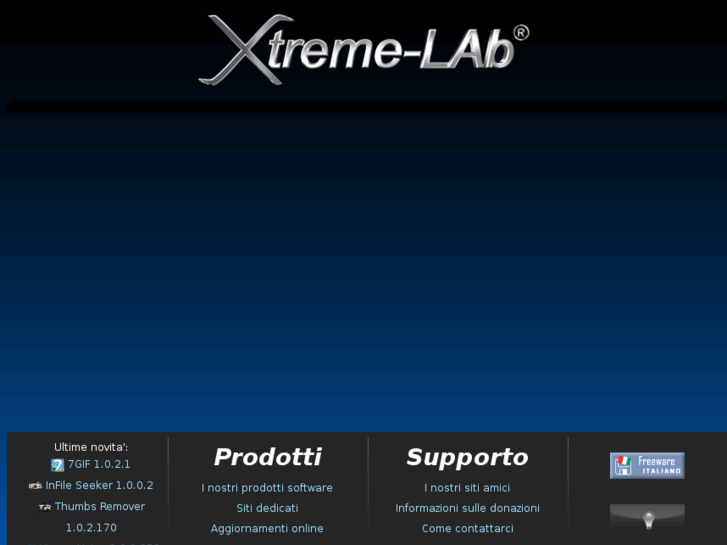Click the Supporto heading

point(467,457)
